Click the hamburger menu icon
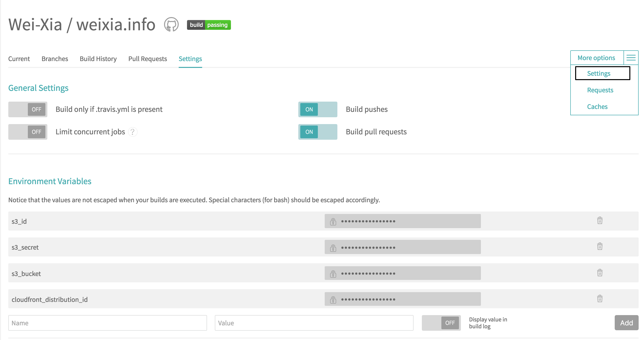This screenshot has height=340, width=644. [631, 58]
